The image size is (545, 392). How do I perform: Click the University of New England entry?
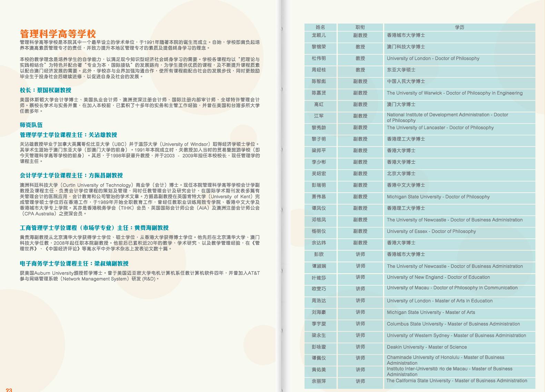438,277
